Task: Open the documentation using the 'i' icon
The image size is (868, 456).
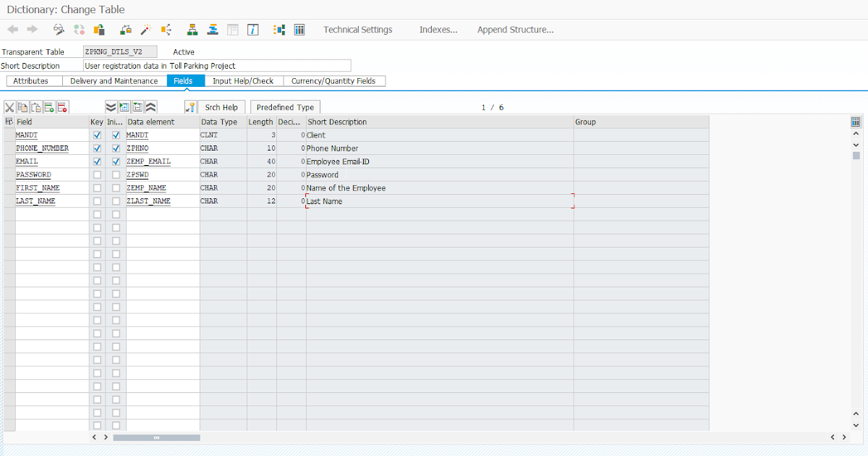Action: pos(252,30)
